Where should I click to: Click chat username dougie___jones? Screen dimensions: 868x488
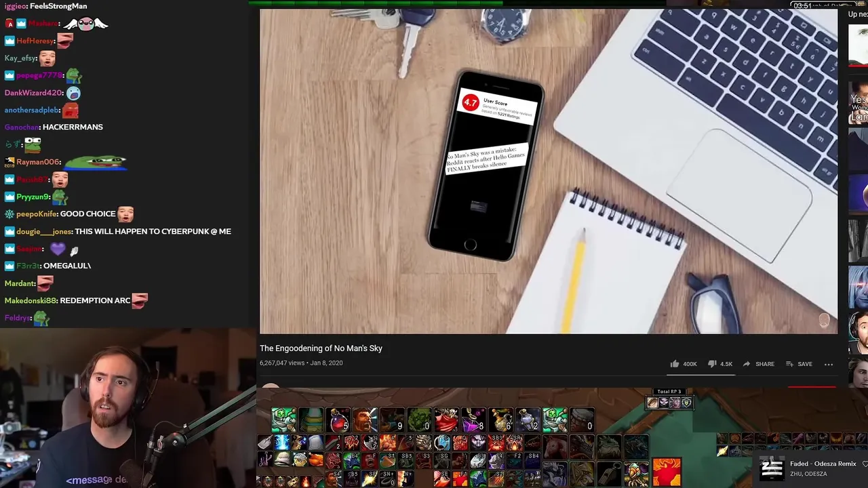click(44, 232)
